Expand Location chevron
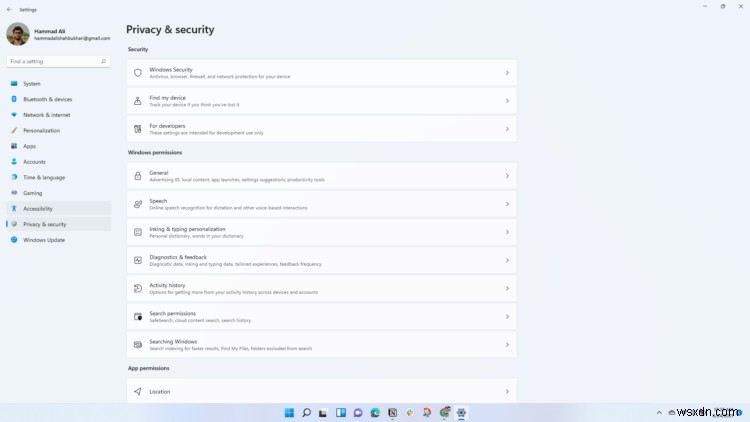 point(507,391)
